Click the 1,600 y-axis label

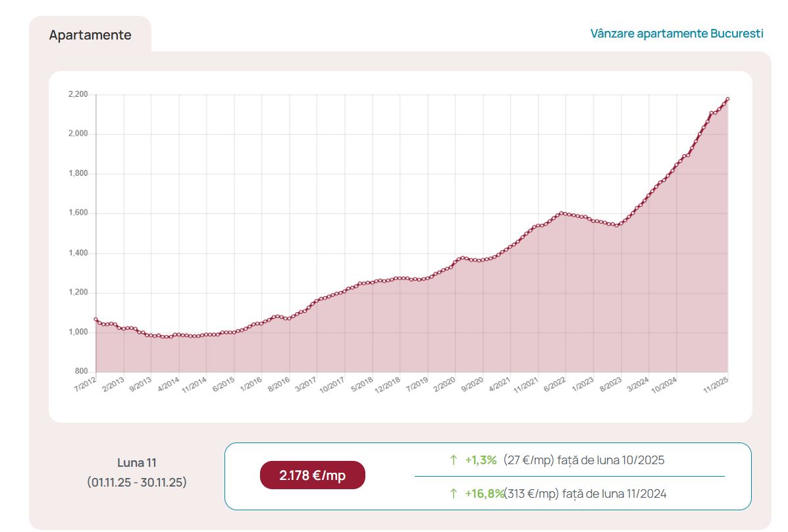click(x=78, y=213)
